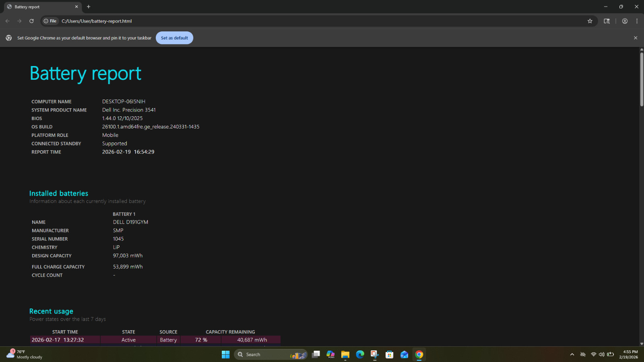
Task: Click the battery tray icon
Action: click(x=610, y=354)
